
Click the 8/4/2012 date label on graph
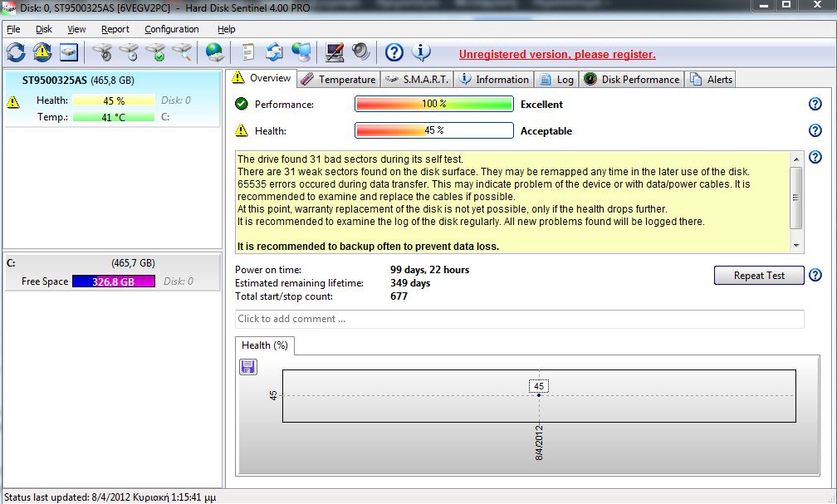(x=539, y=443)
